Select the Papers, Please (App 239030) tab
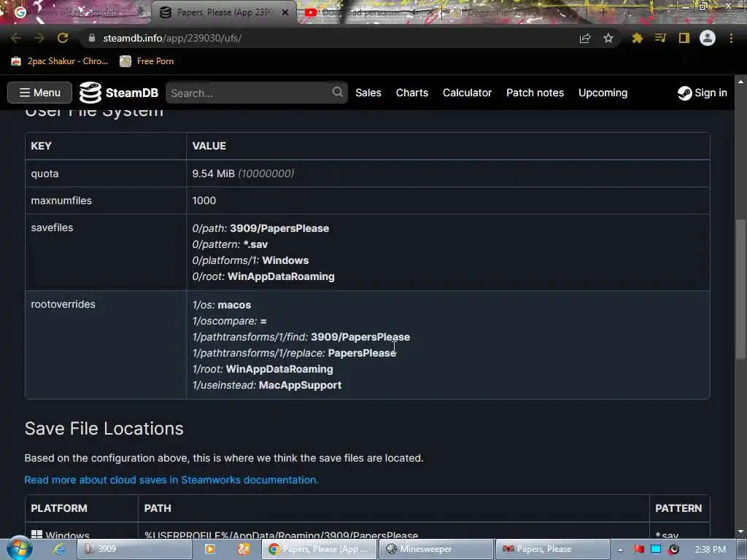This screenshot has height=560, width=747. [x=223, y=12]
